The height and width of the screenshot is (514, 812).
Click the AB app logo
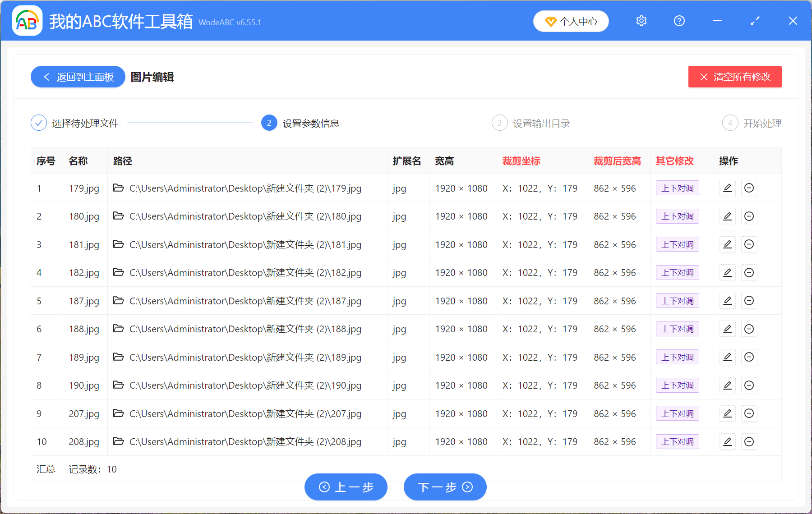pyautogui.click(x=27, y=21)
